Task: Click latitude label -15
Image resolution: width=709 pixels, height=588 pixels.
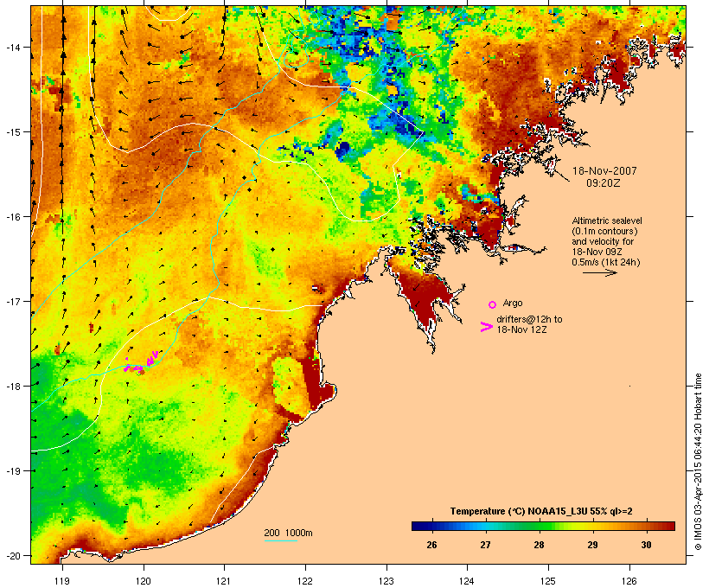Action: coord(12,131)
